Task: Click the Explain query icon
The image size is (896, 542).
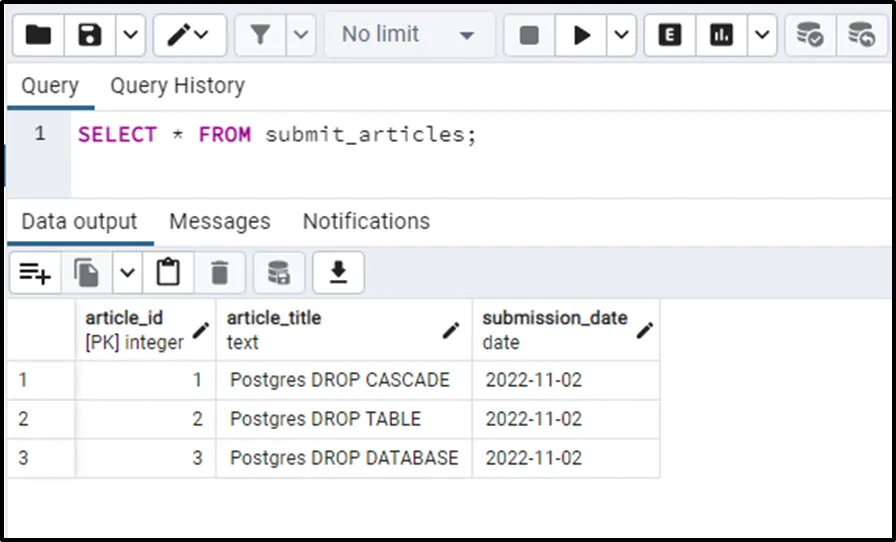Action: coord(670,35)
